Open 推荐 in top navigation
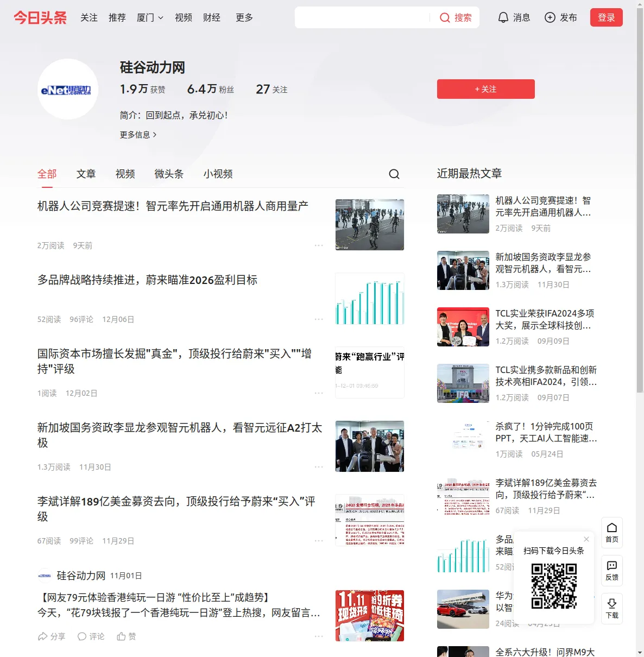644x657 pixels. click(x=117, y=17)
